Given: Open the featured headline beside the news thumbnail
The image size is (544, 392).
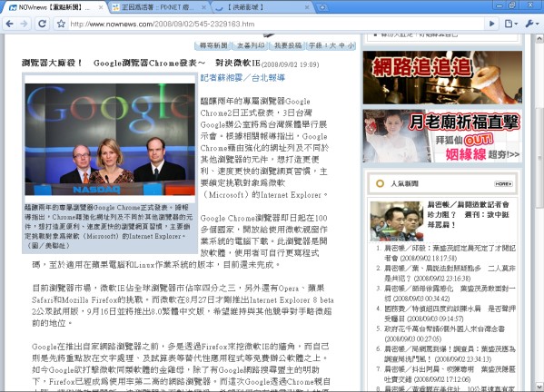Looking at the screenshot, I should click(469, 214).
